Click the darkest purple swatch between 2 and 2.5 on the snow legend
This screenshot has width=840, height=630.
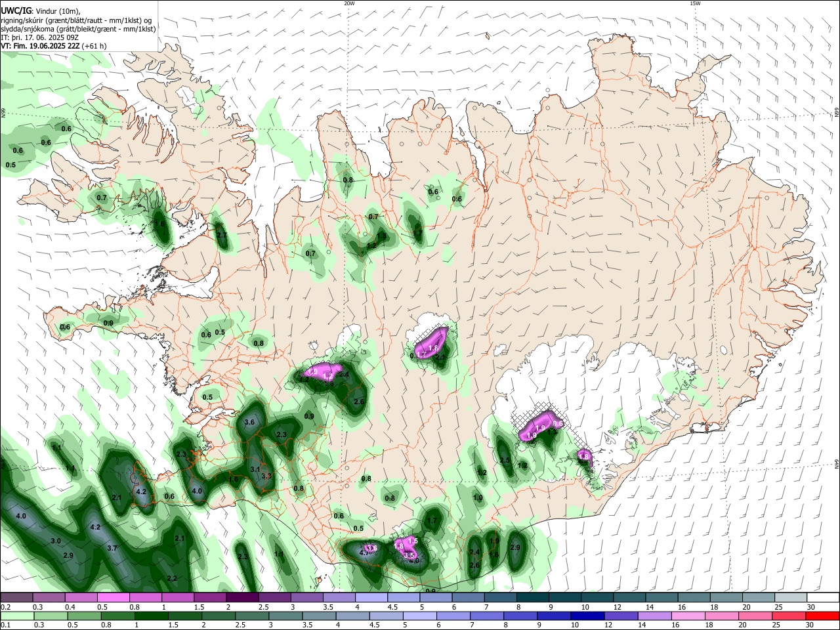click(x=242, y=598)
